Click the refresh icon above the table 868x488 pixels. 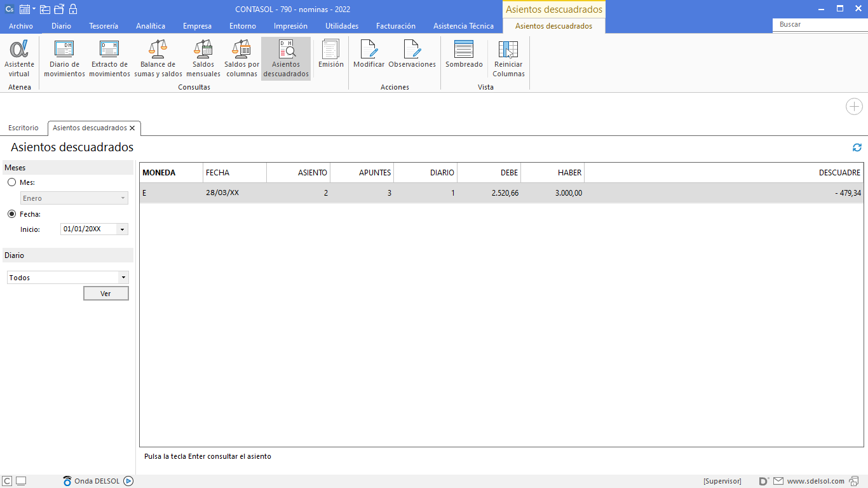(857, 147)
